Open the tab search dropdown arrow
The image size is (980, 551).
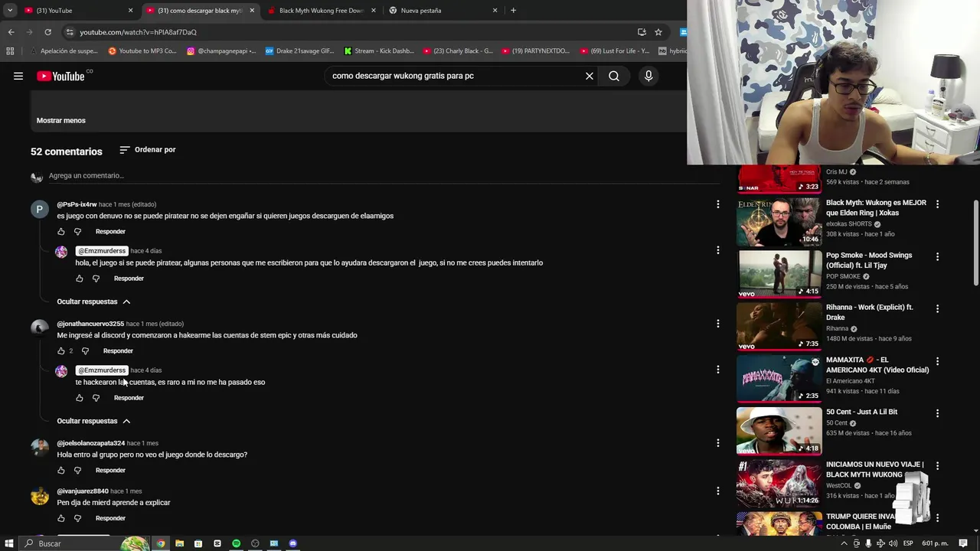pos(9,11)
